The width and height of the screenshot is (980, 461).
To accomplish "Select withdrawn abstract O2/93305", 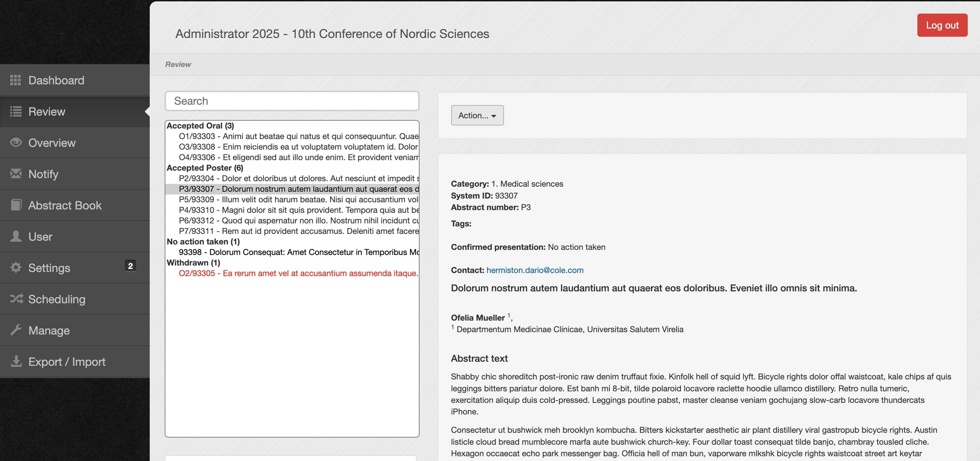I will pyautogui.click(x=298, y=273).
